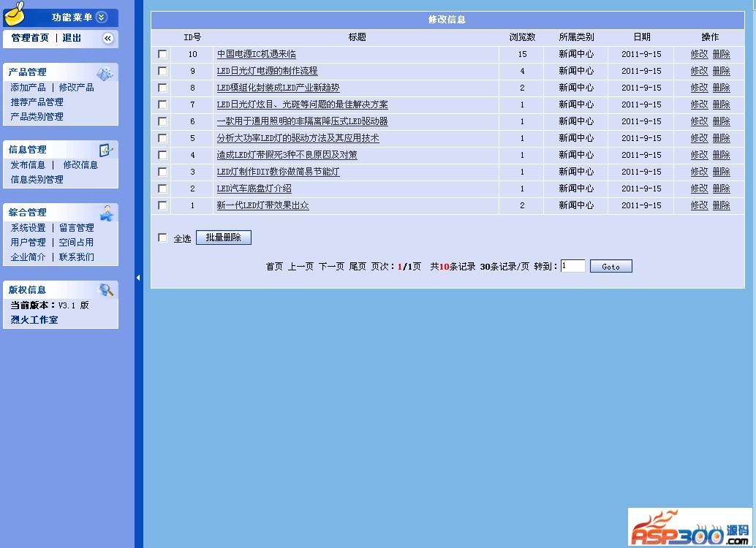
Task: Toggle the 全选 select-all checkbox
Action: [162, 237]
